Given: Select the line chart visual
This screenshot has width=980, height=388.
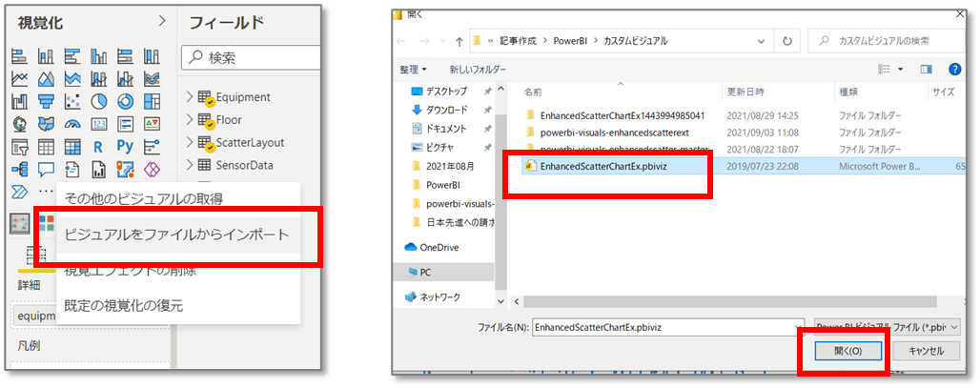Looking at the screenshot, I should click(20, 79).
